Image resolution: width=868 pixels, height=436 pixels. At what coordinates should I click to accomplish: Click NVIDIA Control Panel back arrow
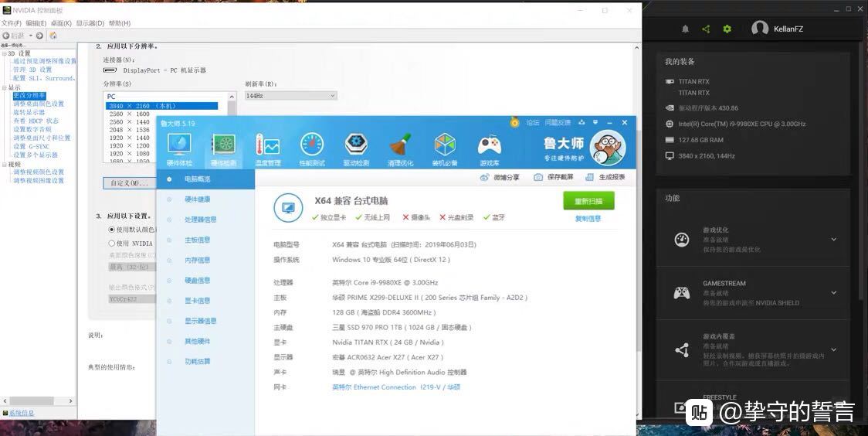[x=6, y=36]
